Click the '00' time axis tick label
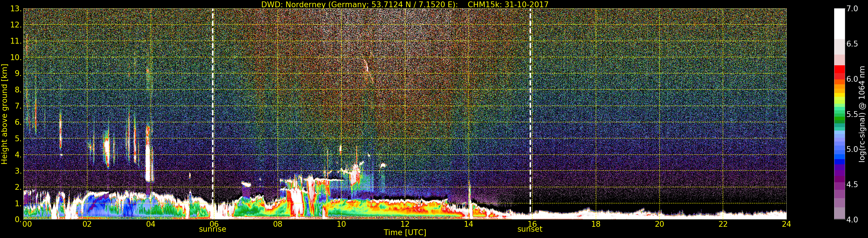 (x=27, y=224)
